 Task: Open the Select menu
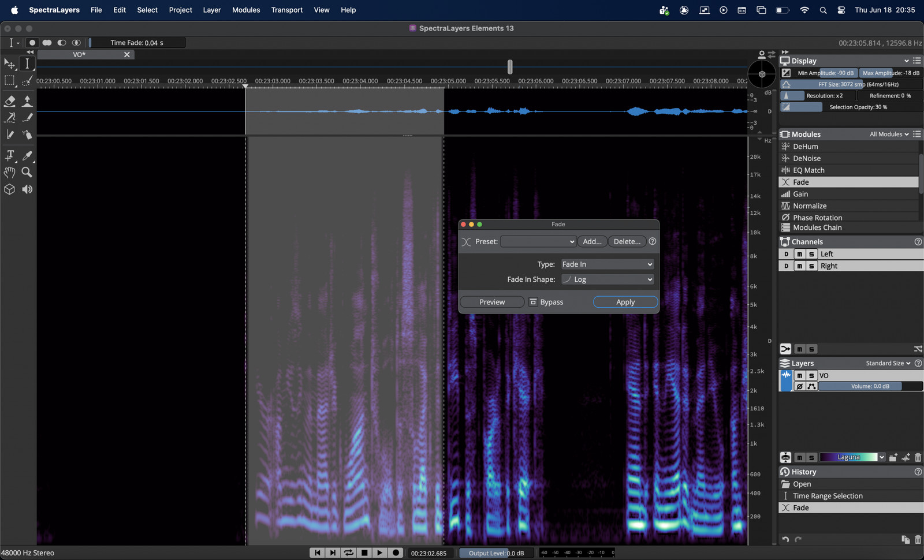click(147, 10)
